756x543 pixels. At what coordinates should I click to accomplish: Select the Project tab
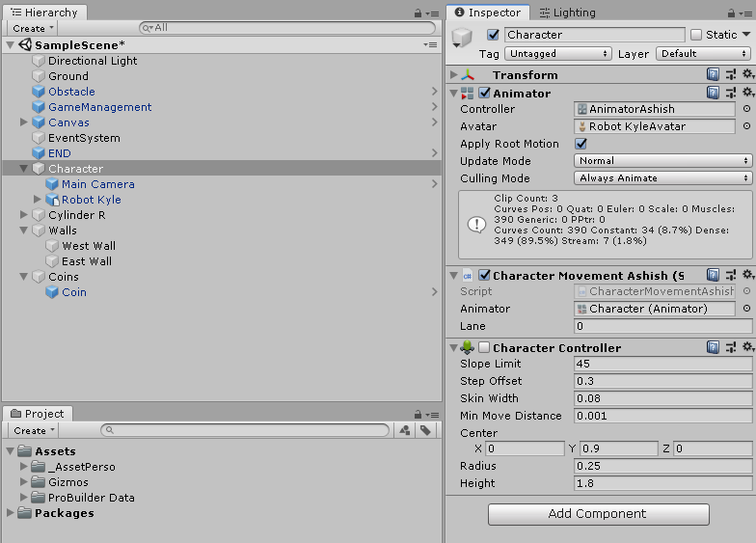click(x=38, y=414)
